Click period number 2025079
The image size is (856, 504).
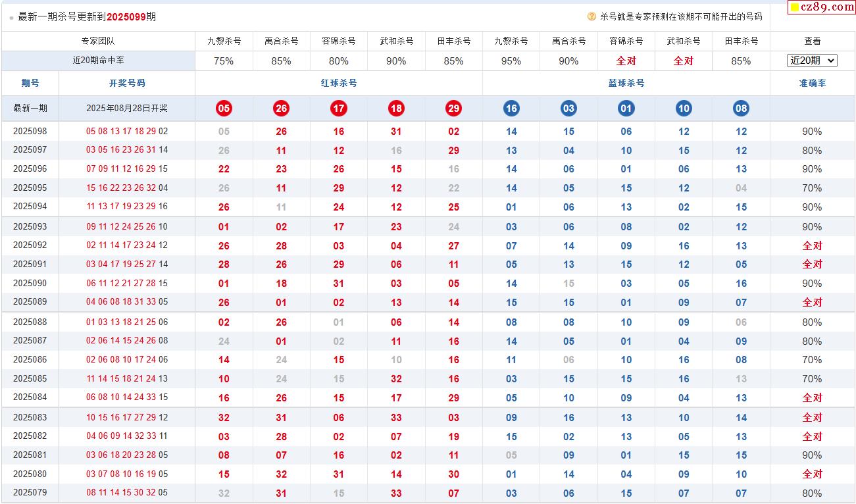[30, 493]
